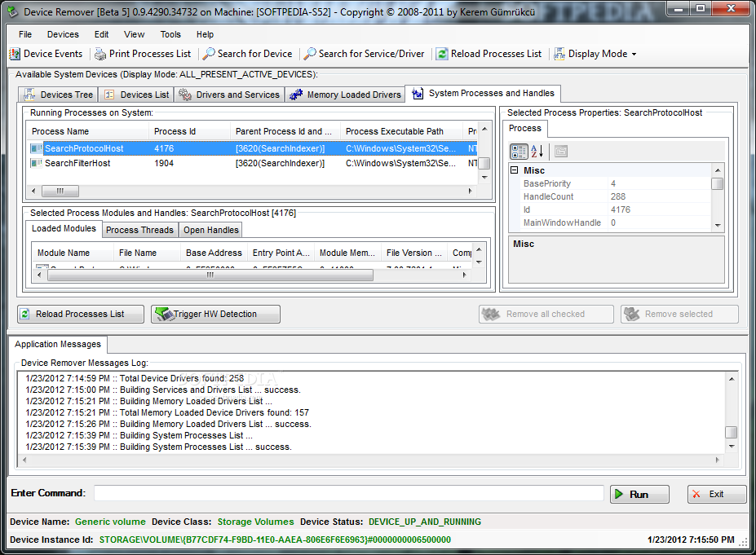Click the messages log scroll right arrow
Image resolution: width=756 pixels, height=555 pixels.
[718, 460]
